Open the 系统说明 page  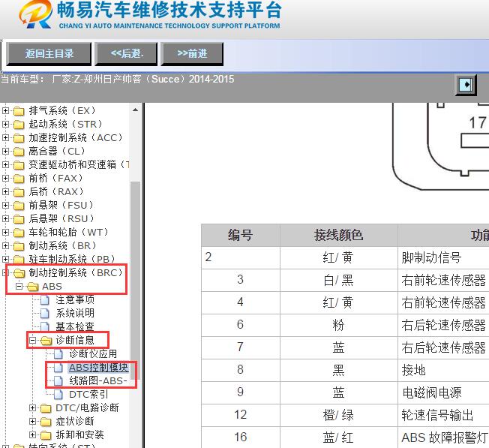pyautogui.click(x=75, y=313)
